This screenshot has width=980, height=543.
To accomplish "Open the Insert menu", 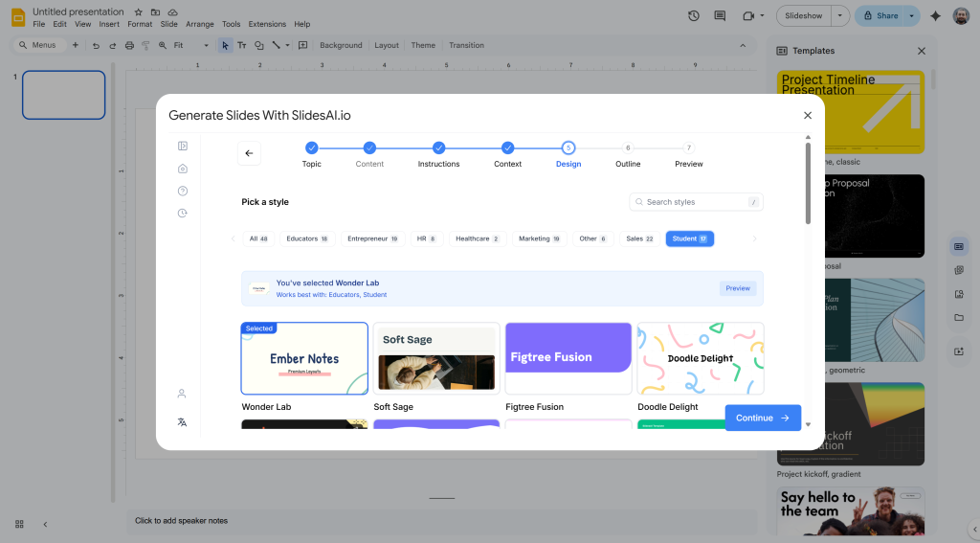I will coord(109,24).
